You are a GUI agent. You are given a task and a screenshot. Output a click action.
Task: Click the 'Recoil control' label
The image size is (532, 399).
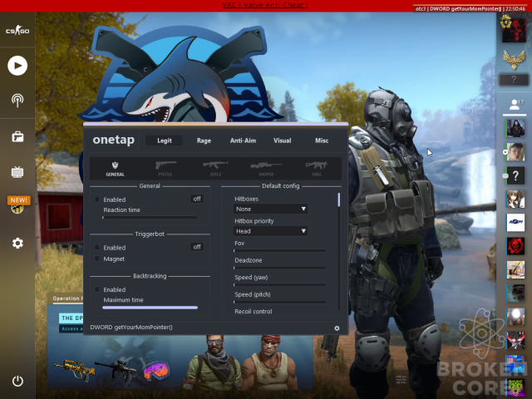tap(253, 312)
